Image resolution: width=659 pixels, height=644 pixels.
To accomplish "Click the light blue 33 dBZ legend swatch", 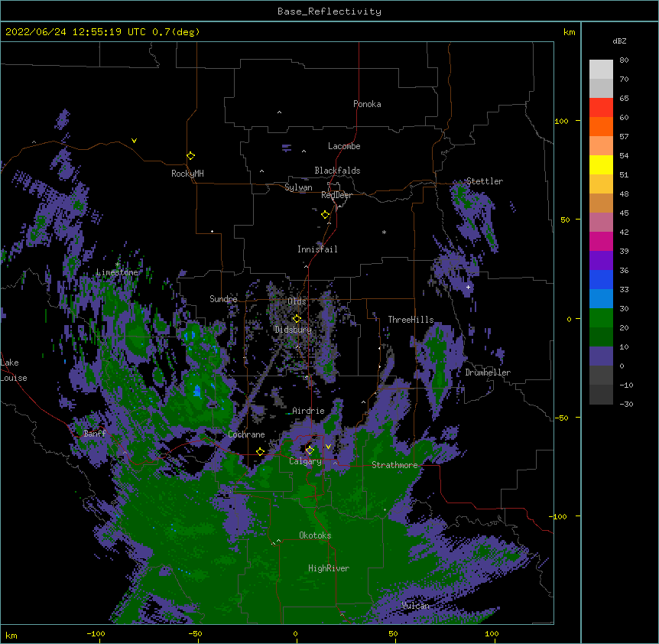I will pyautogui.click(x=601, y=298).
